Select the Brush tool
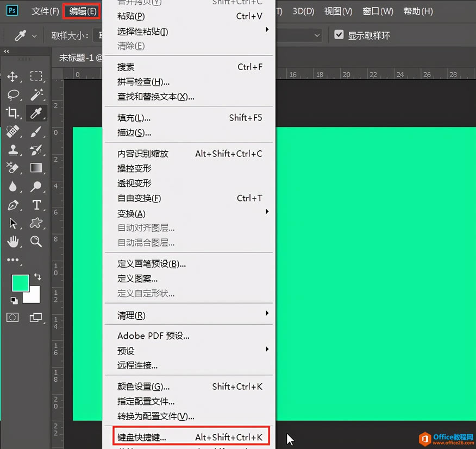Image resolution: width=476 pixels, height=449 pixels. [x=36, y=132]
